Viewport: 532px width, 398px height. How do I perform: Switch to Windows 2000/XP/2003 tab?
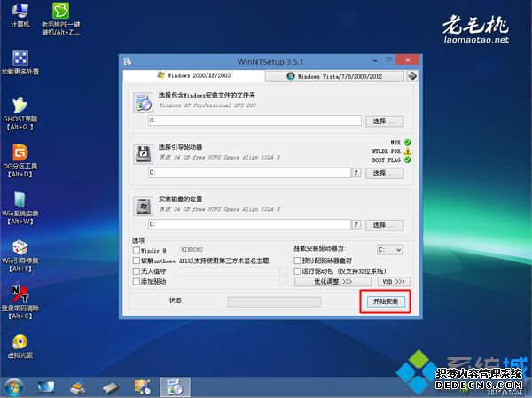(x=194, y=75)
